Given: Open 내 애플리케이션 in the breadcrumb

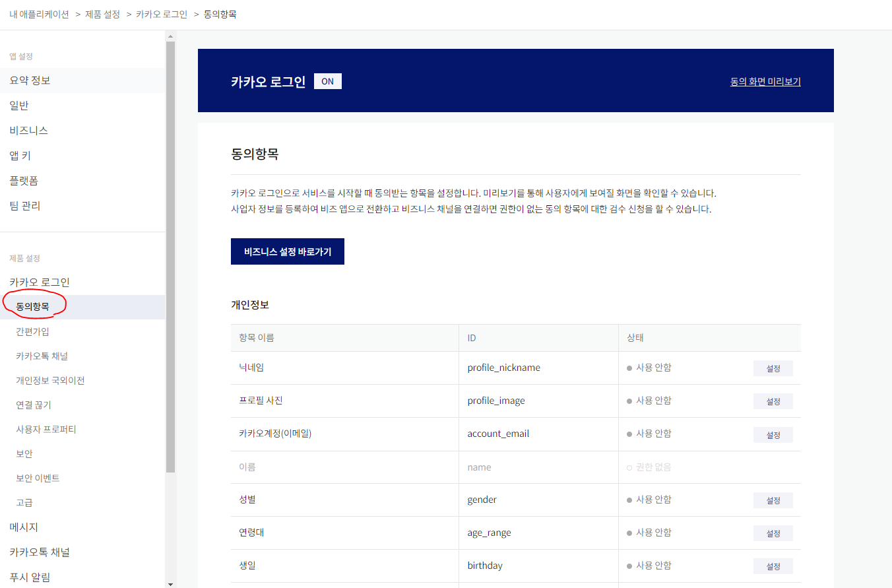Looking at the screenshot, I should 39,14.
